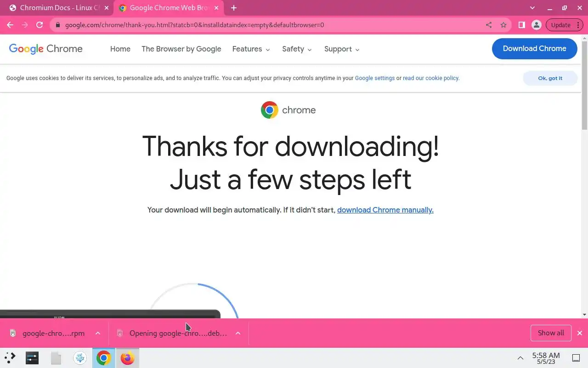Click the address bar URL
This screenshot has width=588, height=368.
(x=194, y=25)
